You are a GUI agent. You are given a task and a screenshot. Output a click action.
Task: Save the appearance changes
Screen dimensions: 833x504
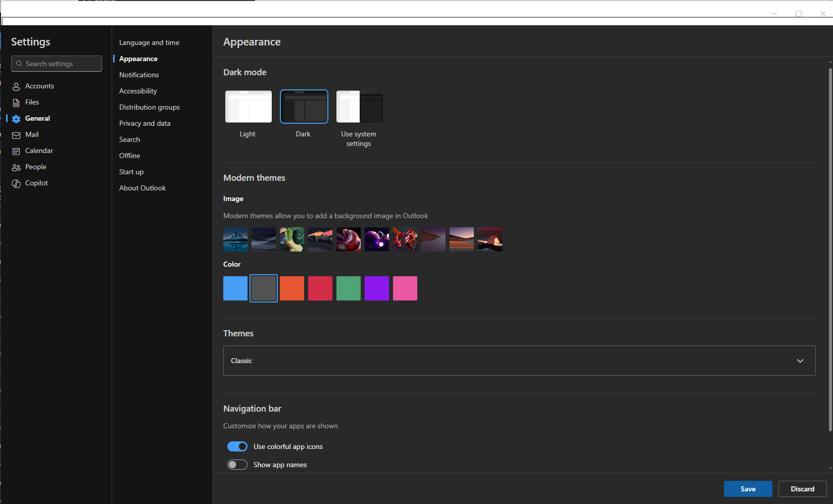click(748, 489)
